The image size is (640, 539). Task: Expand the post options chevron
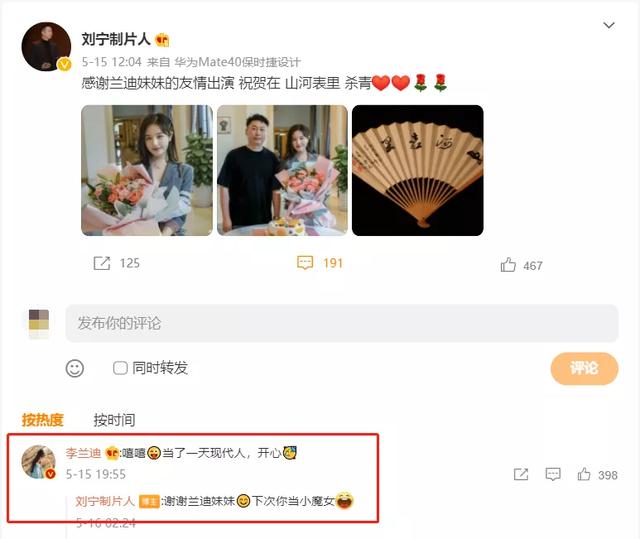coord(609,25)
